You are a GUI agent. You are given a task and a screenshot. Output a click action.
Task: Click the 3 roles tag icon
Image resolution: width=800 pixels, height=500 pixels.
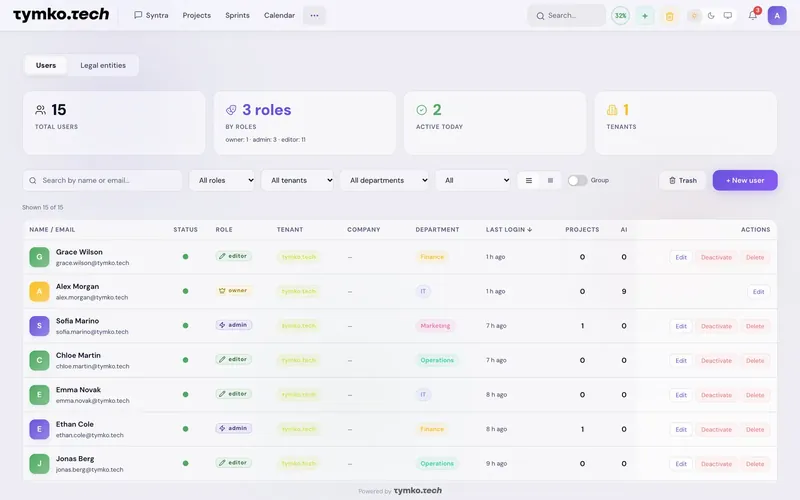click(231, 110)
